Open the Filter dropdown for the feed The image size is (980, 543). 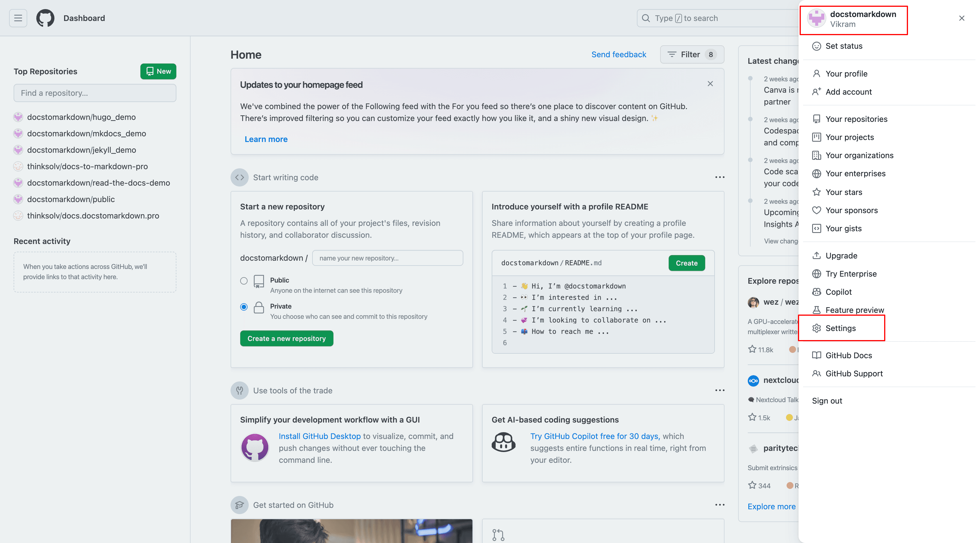click(x=692, y=54)
